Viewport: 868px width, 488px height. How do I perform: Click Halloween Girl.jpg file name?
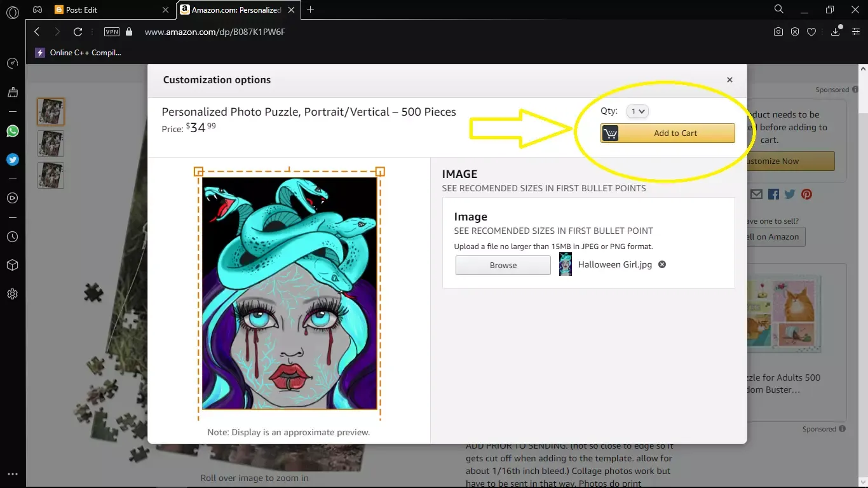click(615, 264)
